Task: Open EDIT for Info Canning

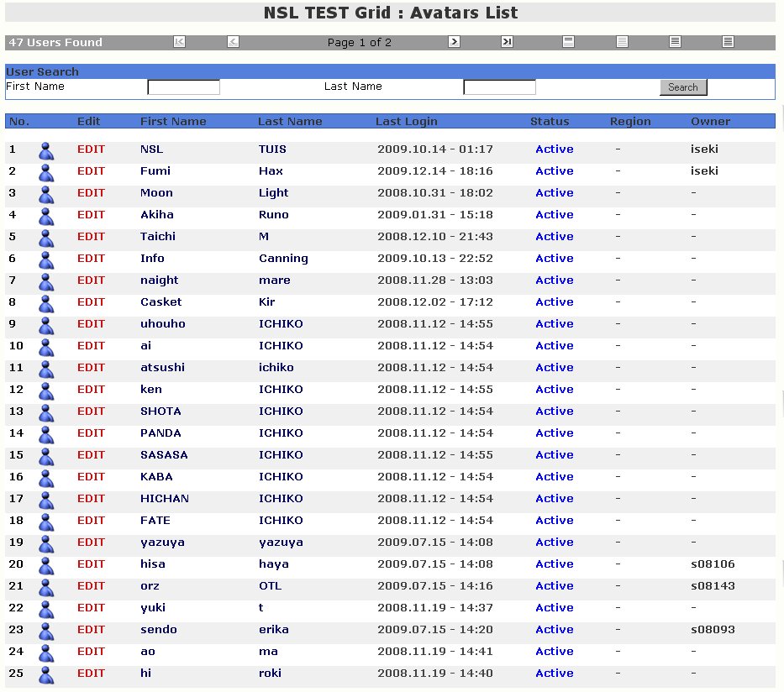Action: pos(91,259)
